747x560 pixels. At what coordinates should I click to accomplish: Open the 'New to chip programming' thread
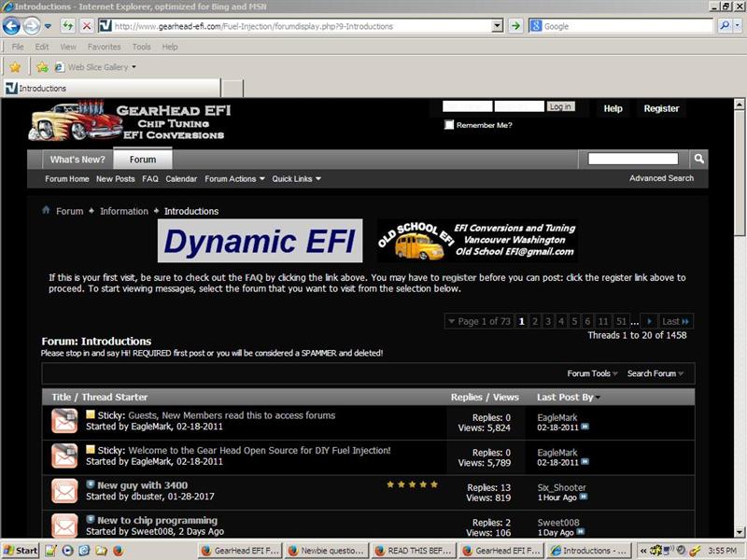157,521
